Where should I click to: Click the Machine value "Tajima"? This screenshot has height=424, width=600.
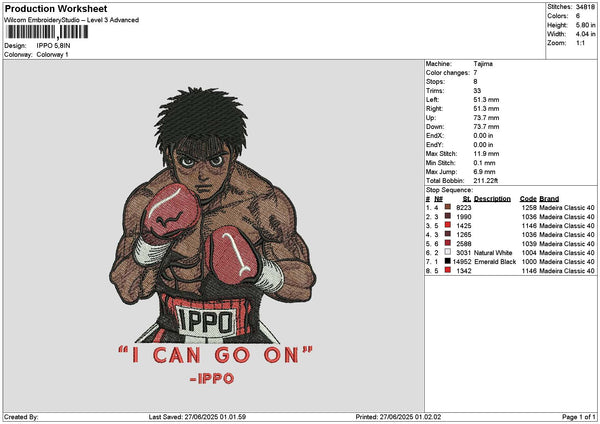[x=483, y=64]
